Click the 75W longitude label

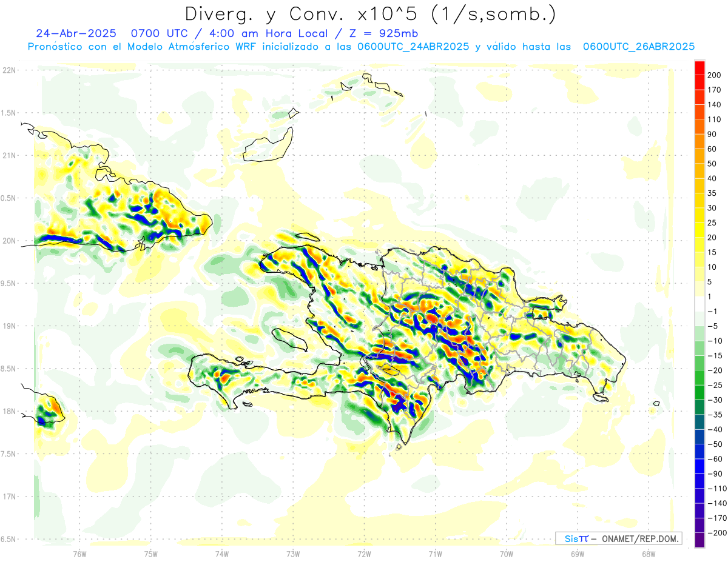coord(151,554)
